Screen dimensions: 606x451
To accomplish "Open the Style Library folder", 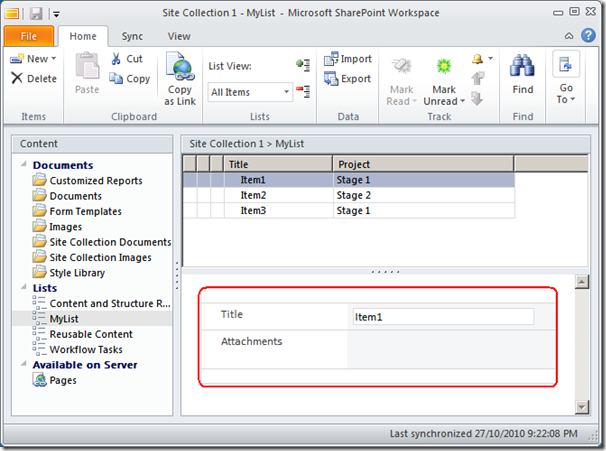I will [x=69, y=273].
